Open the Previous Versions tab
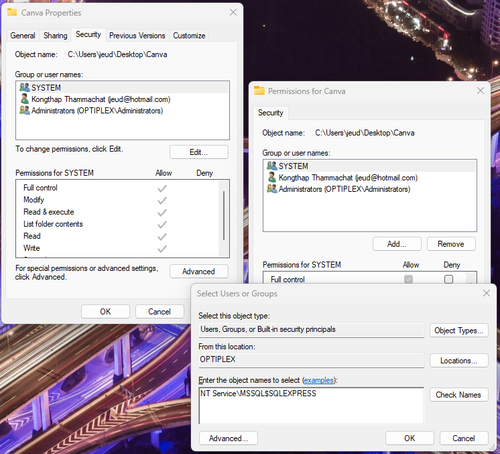Screen dimensions: 500x454 tap(137, 35)
